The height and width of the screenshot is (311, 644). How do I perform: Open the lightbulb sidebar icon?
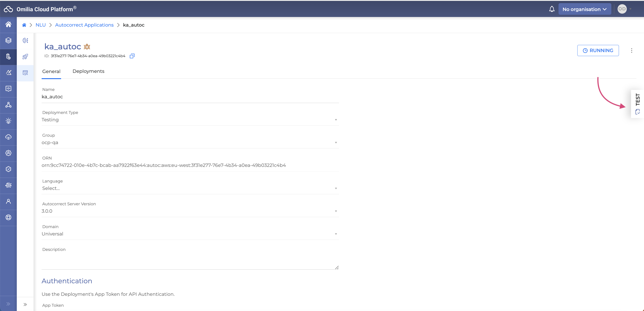[x=8, y=121]
